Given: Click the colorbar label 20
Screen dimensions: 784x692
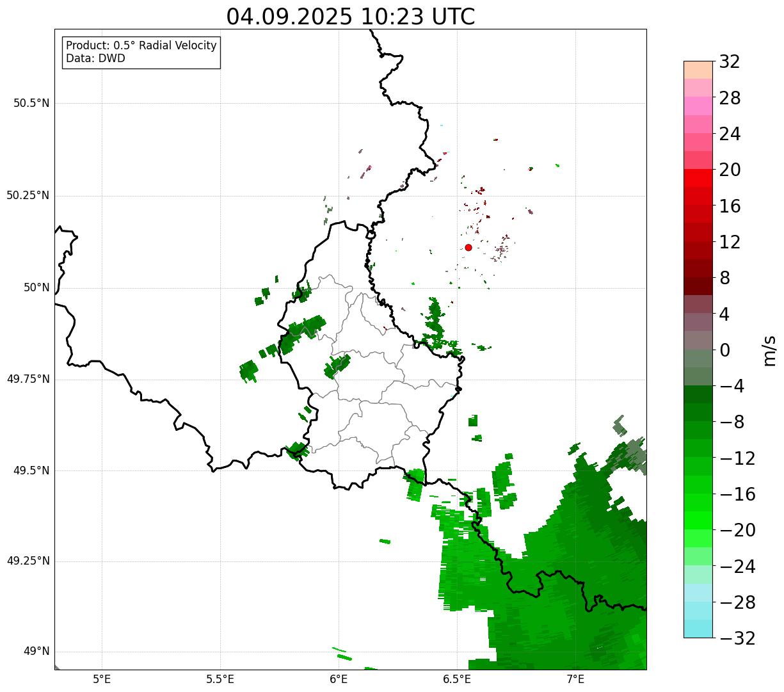Looking at the screenshot, I should coord(730,170).
